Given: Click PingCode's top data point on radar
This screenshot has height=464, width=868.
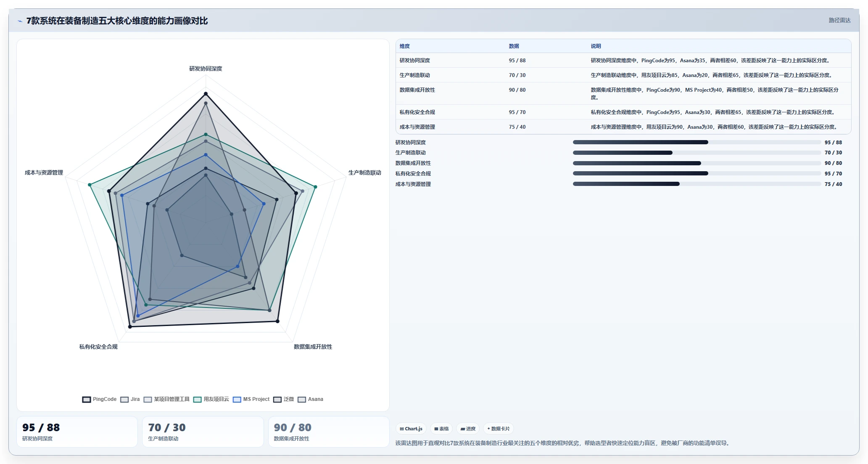Looking at the screenshot, I should [x=206, y=93].
